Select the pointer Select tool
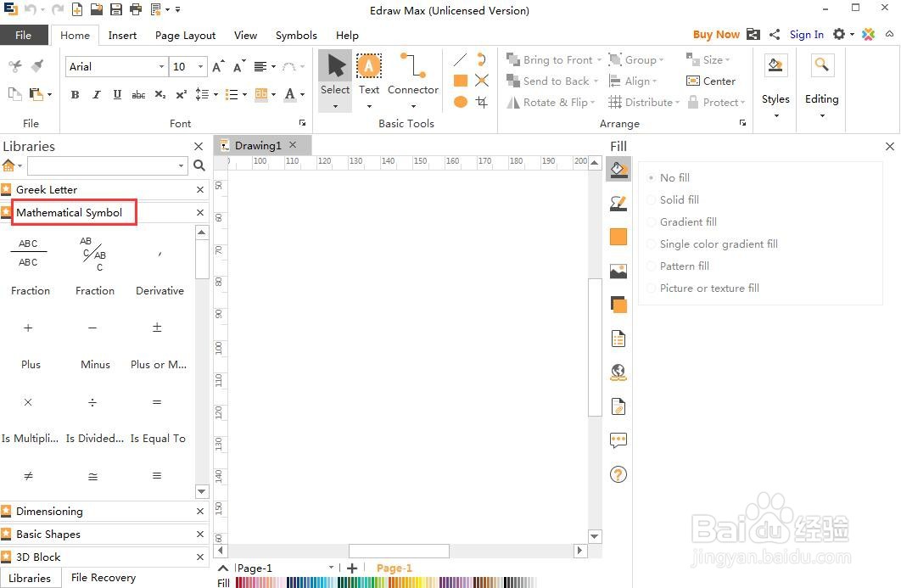The width and height of the screenshot is (901, 588). coord(335,74)
